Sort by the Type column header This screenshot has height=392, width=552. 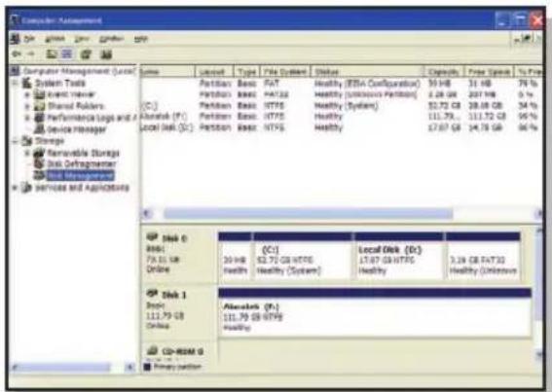click(x=246, y=71)
